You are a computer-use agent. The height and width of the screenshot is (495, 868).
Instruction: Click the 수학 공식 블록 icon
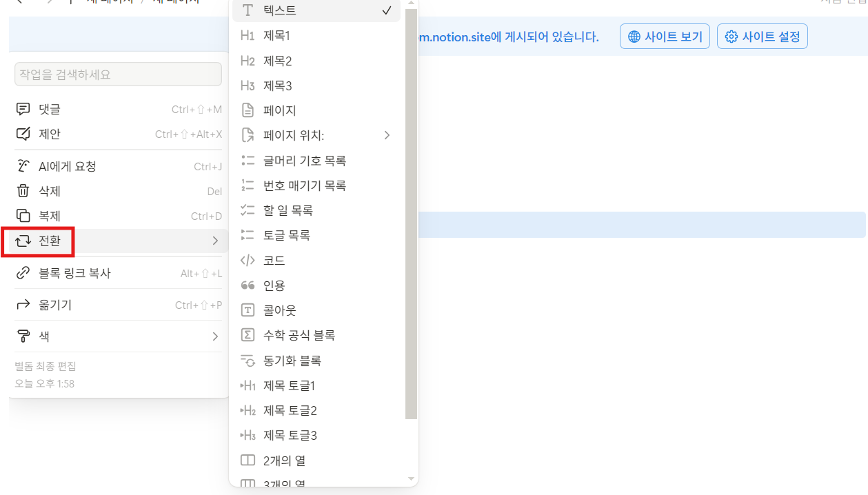(248, 335)
